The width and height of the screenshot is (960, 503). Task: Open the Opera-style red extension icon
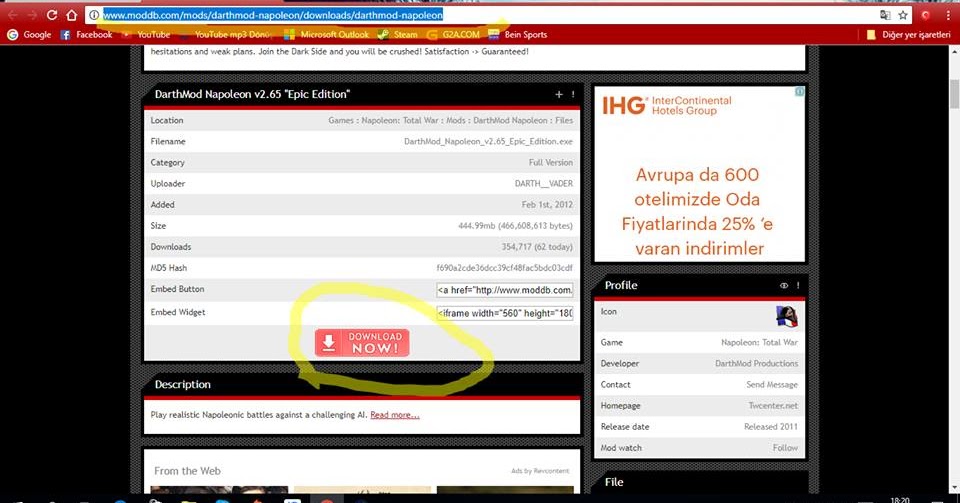926,15
